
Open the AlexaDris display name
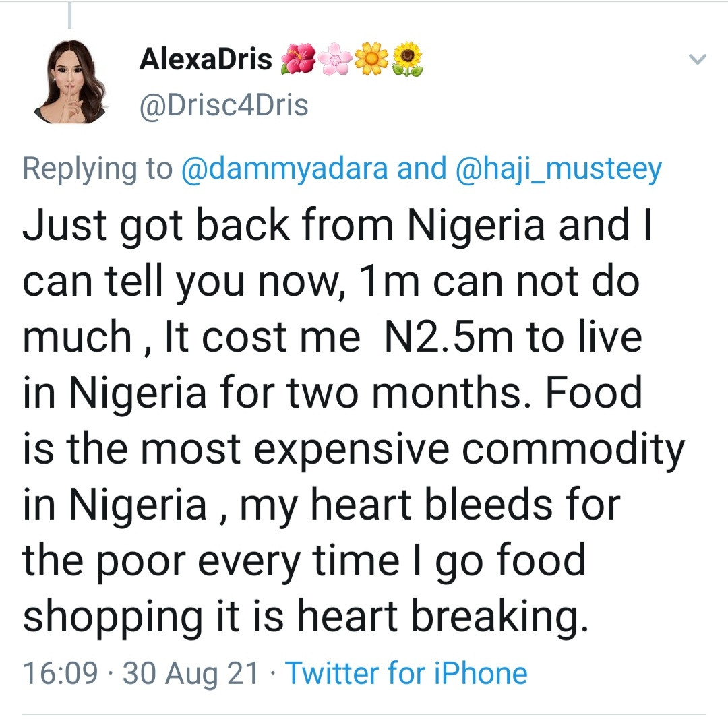pyautogui.click(x=206, y=60)
